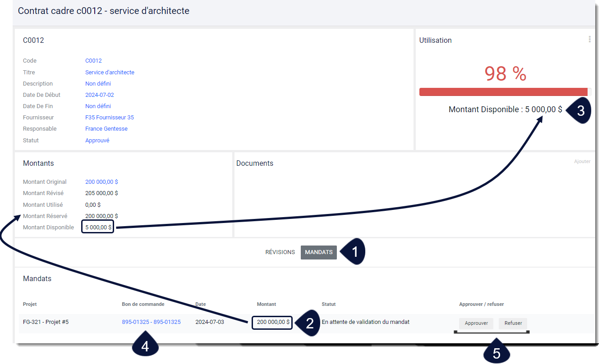Click numbered callout marker 5
Viewport: 602px width, 364px height.
496,351
